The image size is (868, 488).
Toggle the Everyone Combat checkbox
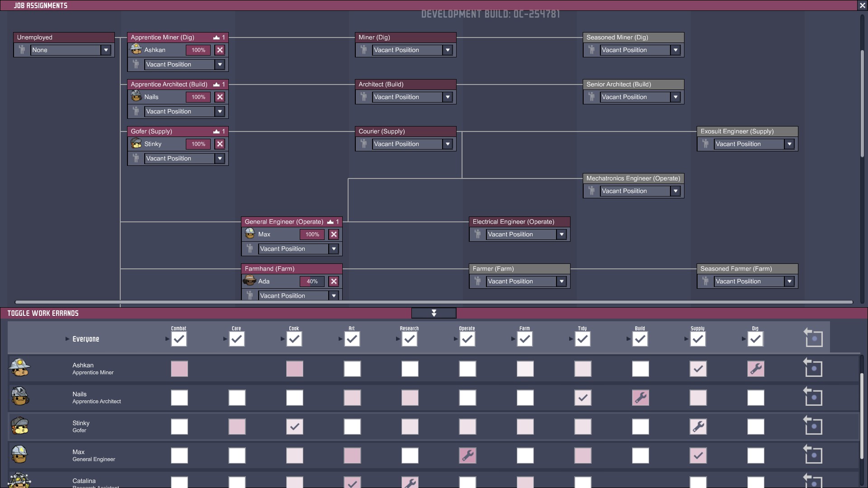coord(179,339)
